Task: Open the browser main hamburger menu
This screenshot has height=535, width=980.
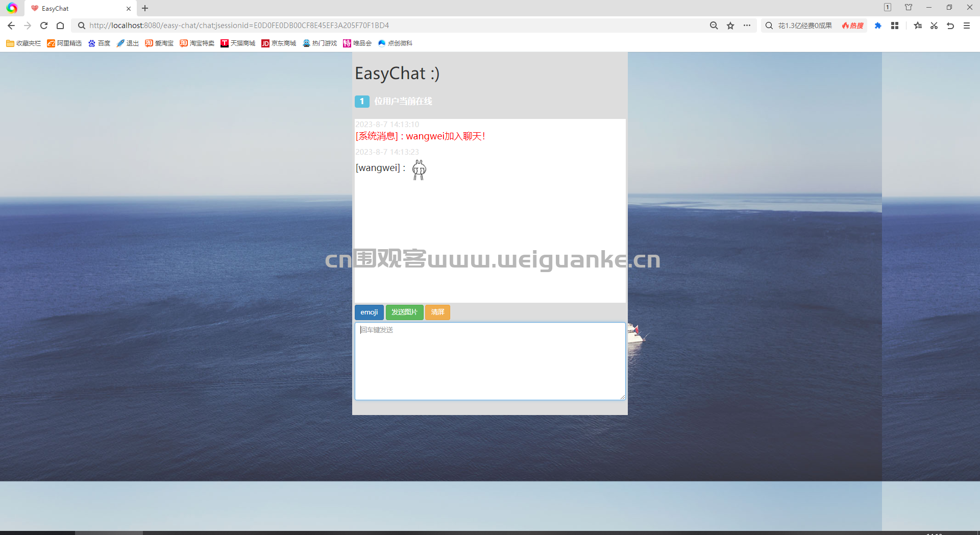Action: pos(967,26)
